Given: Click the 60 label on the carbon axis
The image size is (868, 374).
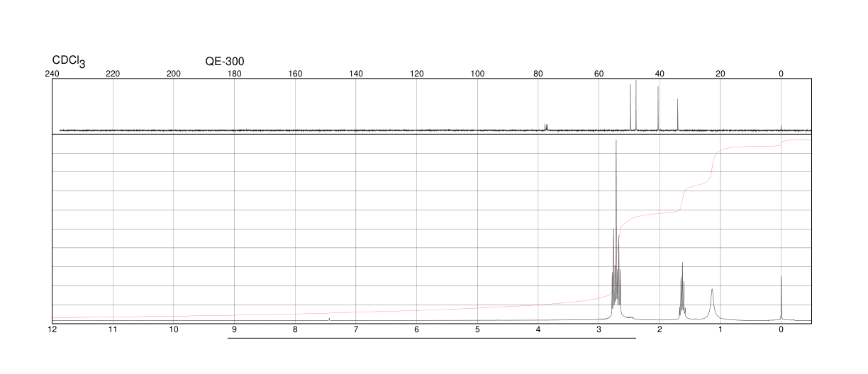Looking at the screenshot, I should (599, 74).
